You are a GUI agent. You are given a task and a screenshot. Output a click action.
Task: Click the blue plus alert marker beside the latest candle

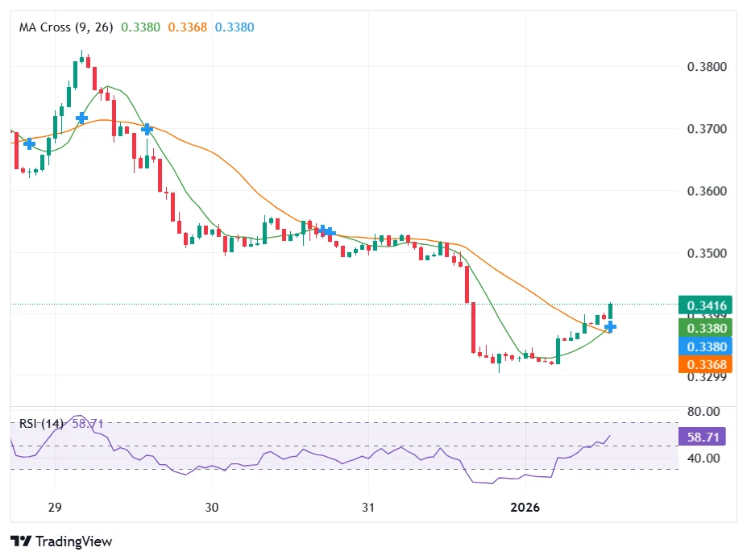tap(610, 326)
